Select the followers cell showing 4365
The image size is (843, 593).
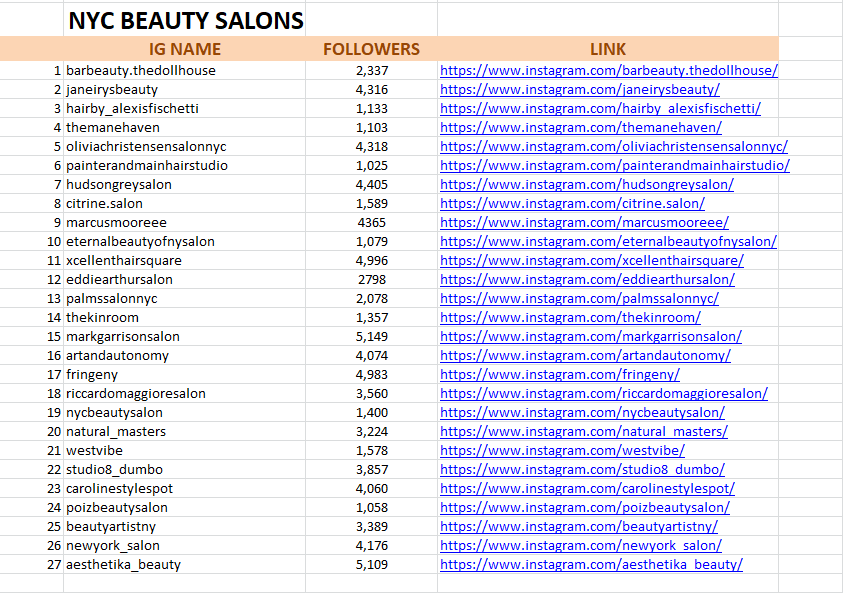372,223
